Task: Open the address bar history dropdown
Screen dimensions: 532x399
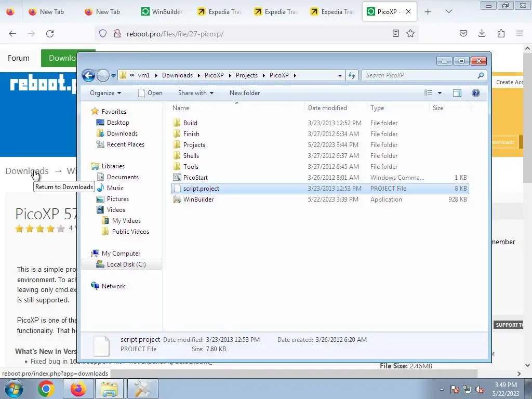Action: tap(340, 75)
